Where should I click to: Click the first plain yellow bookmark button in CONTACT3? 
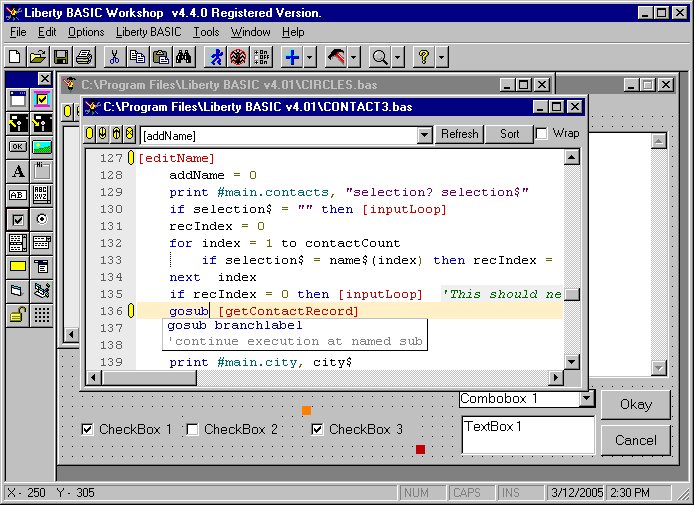pyautogui.click(x=89, y=134)
